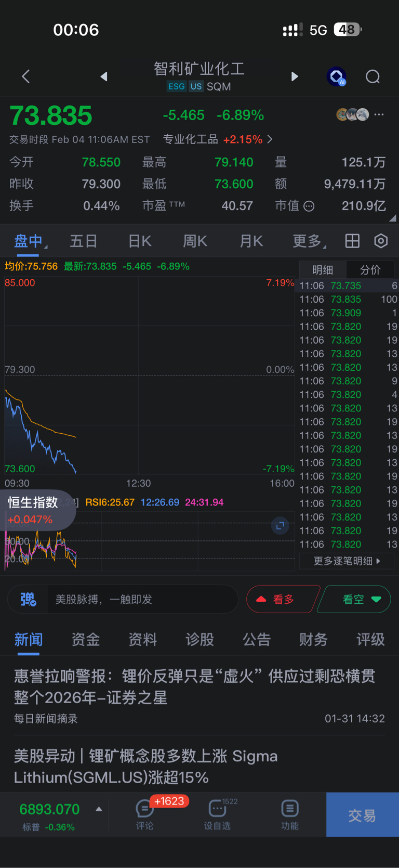Screen dimensions: 399x868
Task: Tap the 市盈TTM 40.57 value
Action: (x=237, y=206)
